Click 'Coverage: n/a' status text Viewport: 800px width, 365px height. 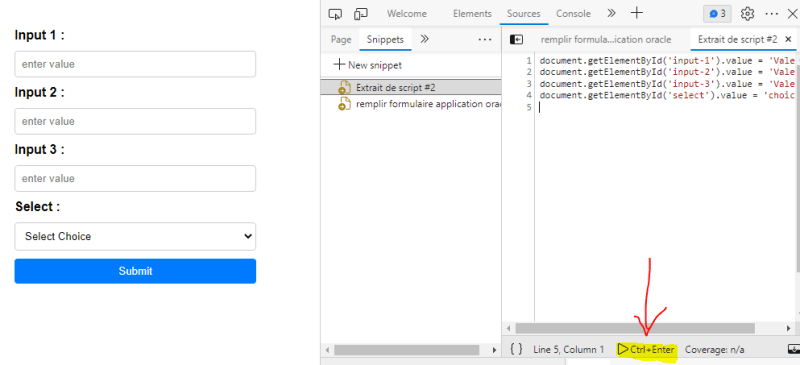714,350
